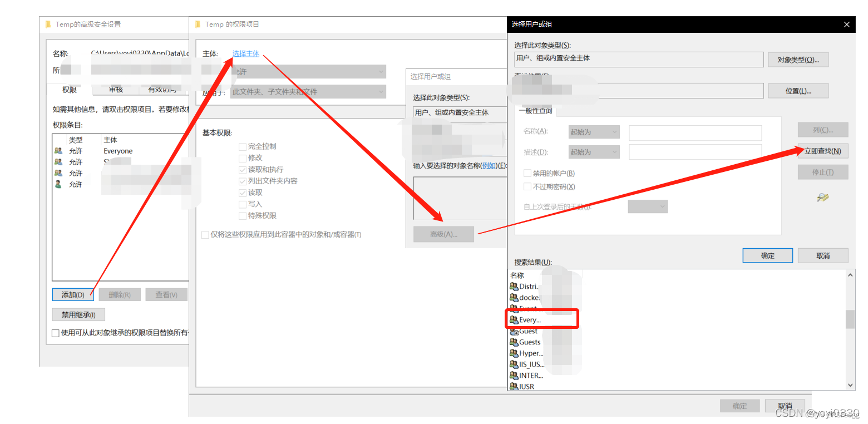Tick the 不过期密码(X) checkbox
This screenshot has width=868, height=424.
pyautogui.click(x=527, y=187)
